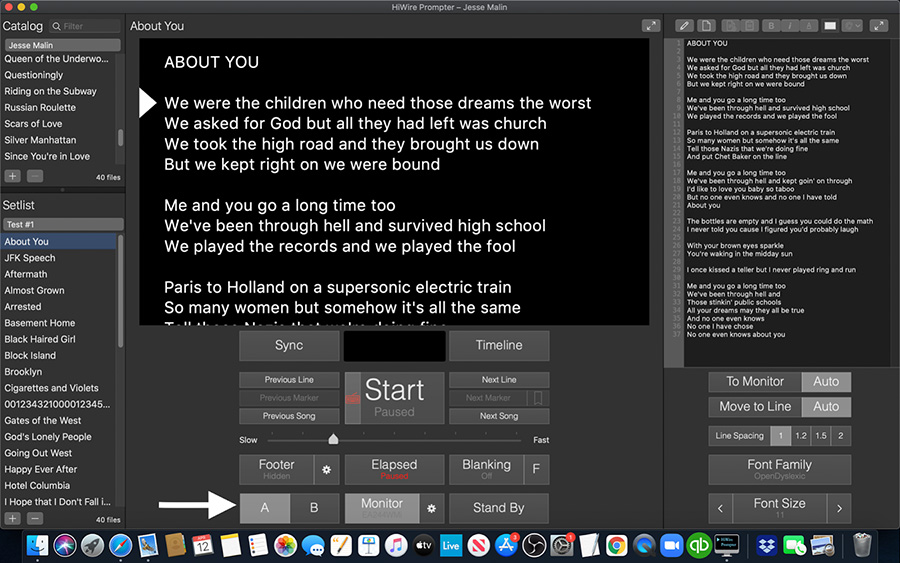This screenshot has width=900, height=563.
Task: Toggle Auto for To Monitor
Action: [826, 382]
